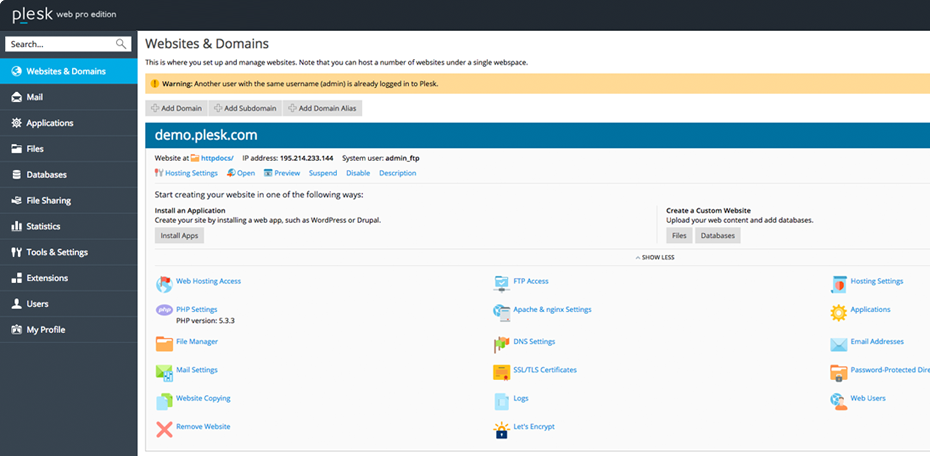Image resolution: width=930 pixels, height=456 pixels.
Task: Collapse section with SHOW LESS
Action: click(x=655, y=257)
